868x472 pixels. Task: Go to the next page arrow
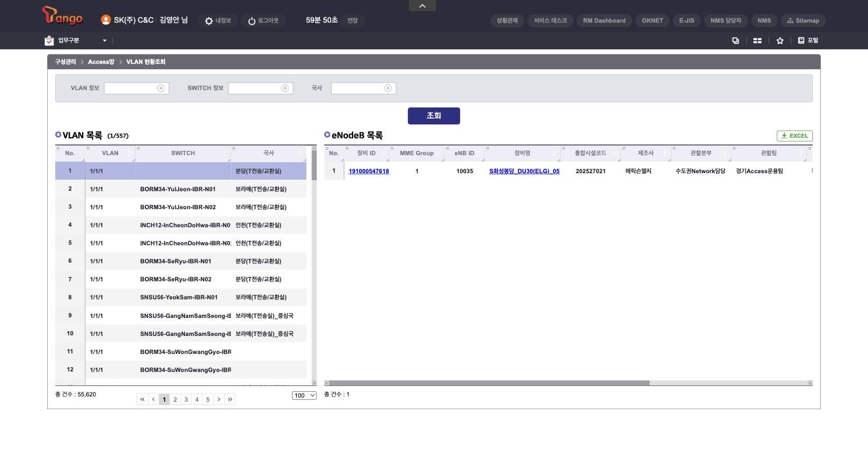[219, 399]
